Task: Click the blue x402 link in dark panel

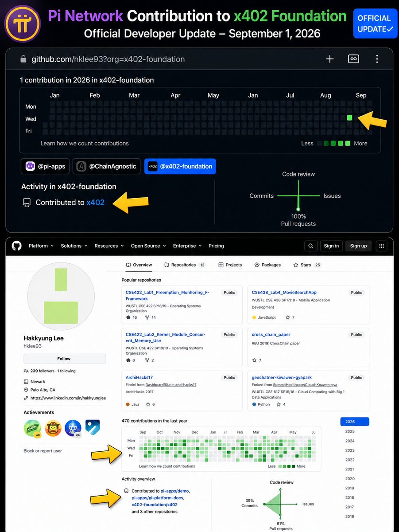Action: tap(96, 203)
